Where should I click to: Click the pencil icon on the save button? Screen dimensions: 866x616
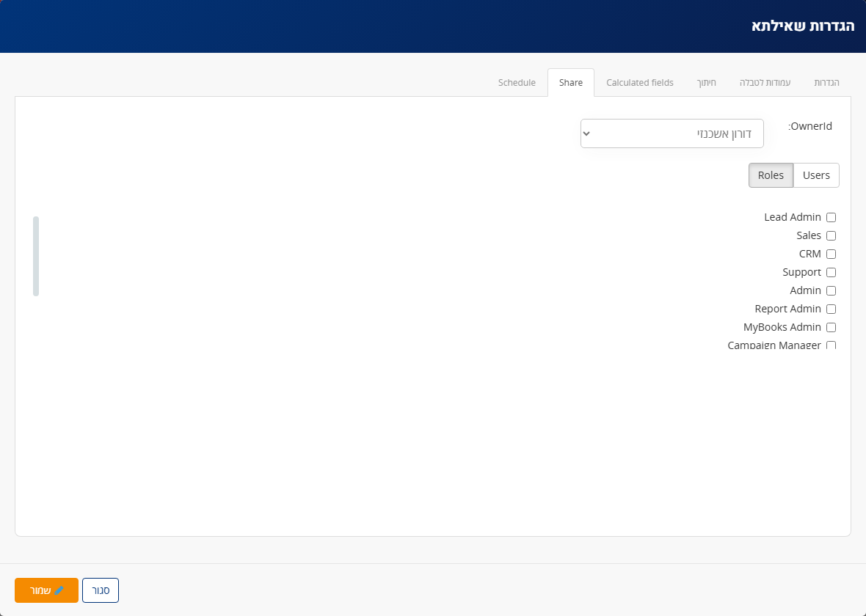click(59, 590)
